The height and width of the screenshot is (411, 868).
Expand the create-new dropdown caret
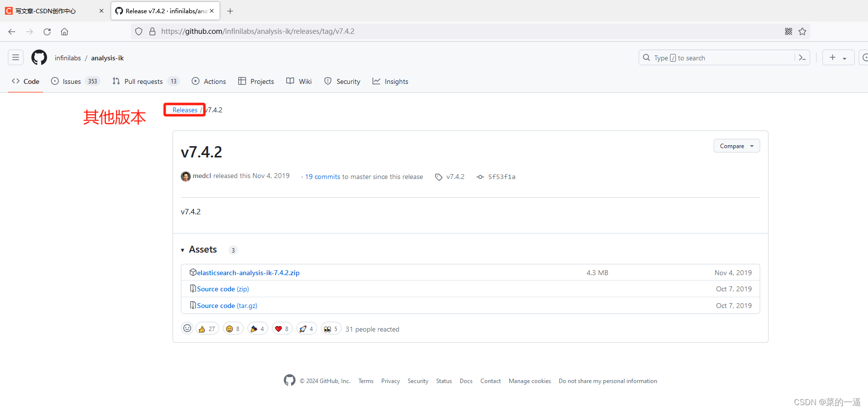(844, 58)
